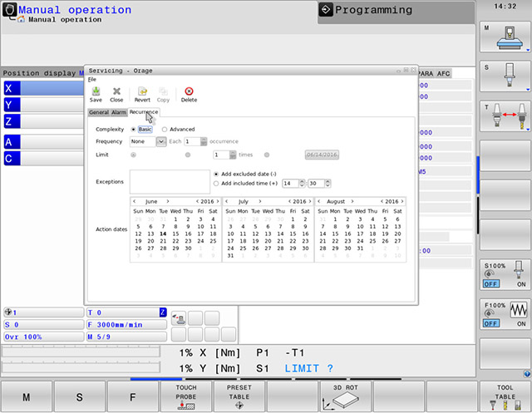Click the home icon beside Manual operation subtitle
532x413 pixels.
[21, 19]
